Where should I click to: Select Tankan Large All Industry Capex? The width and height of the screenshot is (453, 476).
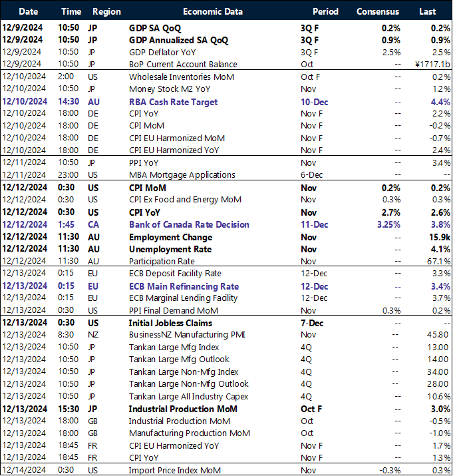[x=188, y=397]
